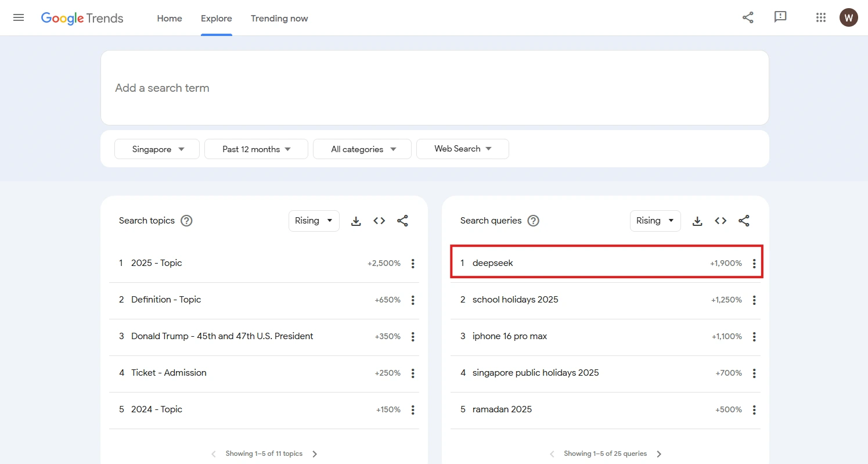Open the hamburger main menu
The height and width of the screenshot is (464, 868).
click(x=19, y=18)
